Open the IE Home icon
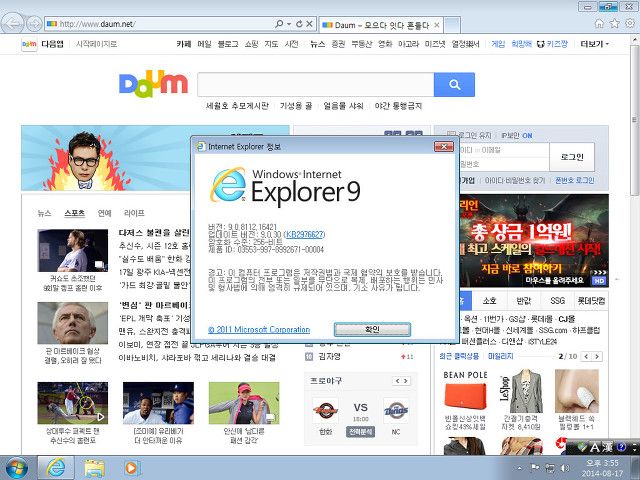The height and width of the screenshot is (480, 640). coord(599,24)
